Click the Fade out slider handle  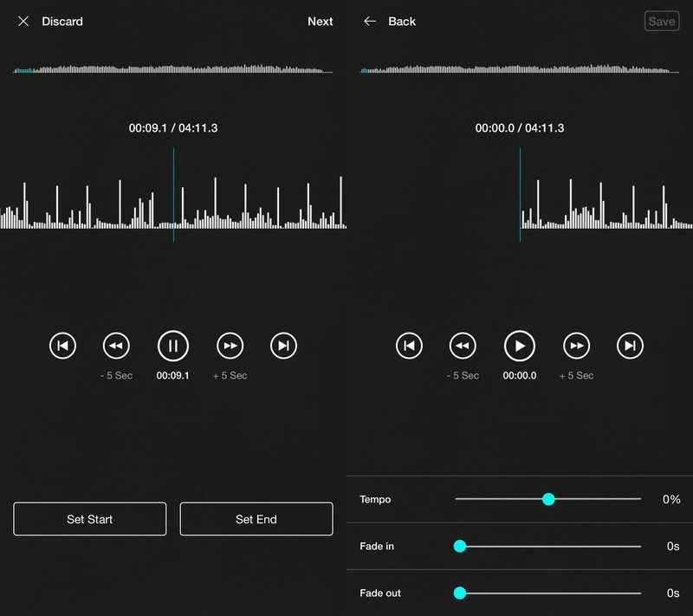[460, 593]
